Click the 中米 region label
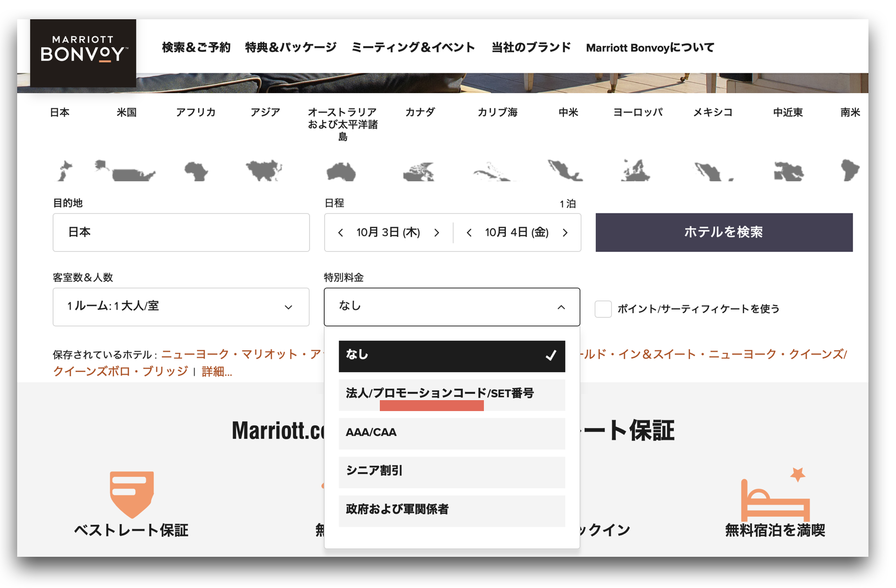Screen dimensions: 896x588 (x=568, y=112)
